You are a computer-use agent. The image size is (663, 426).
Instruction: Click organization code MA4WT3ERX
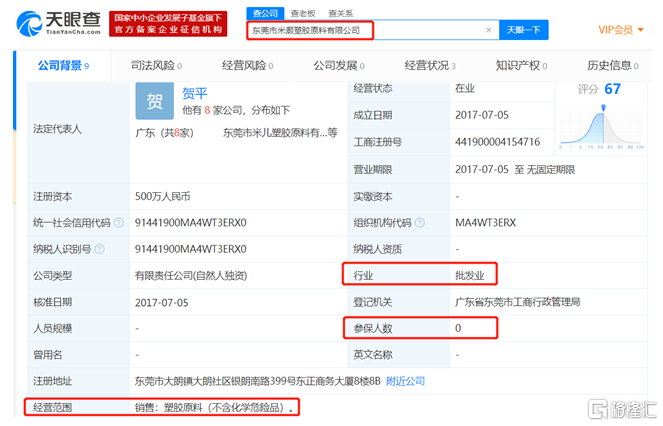click(485, 223)
